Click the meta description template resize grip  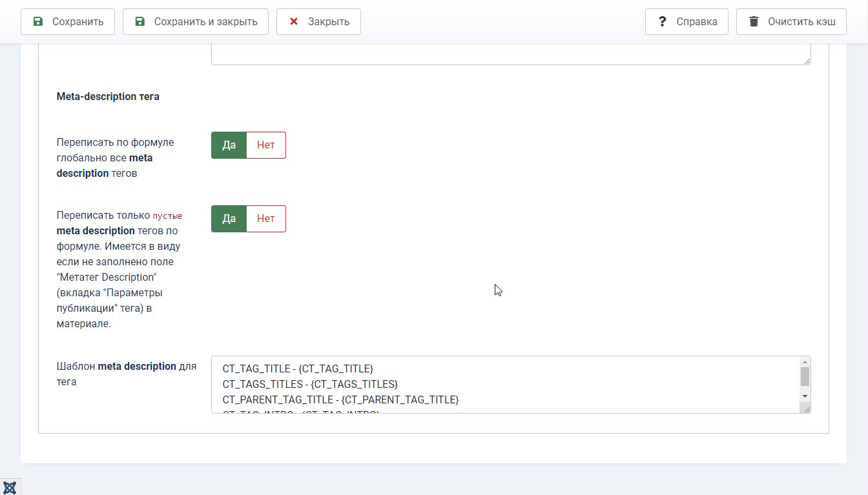[x=807, y=409]
